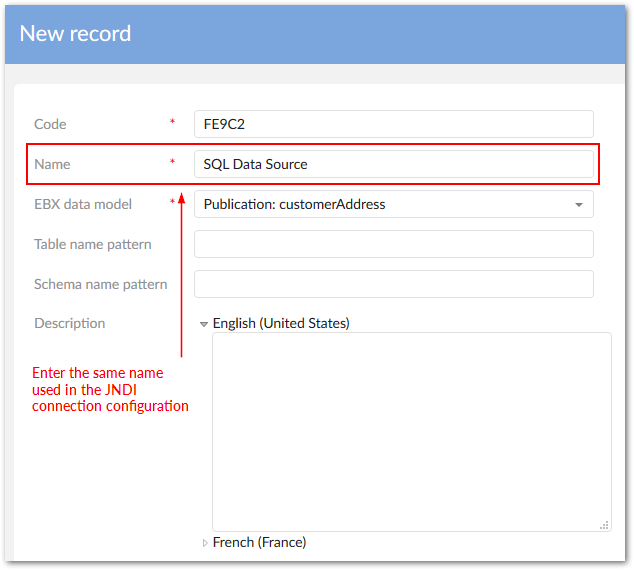Screen dimensions: 634x570
Task: Click the Code field label
Action: pyautogui.click(x=50, y=124)
